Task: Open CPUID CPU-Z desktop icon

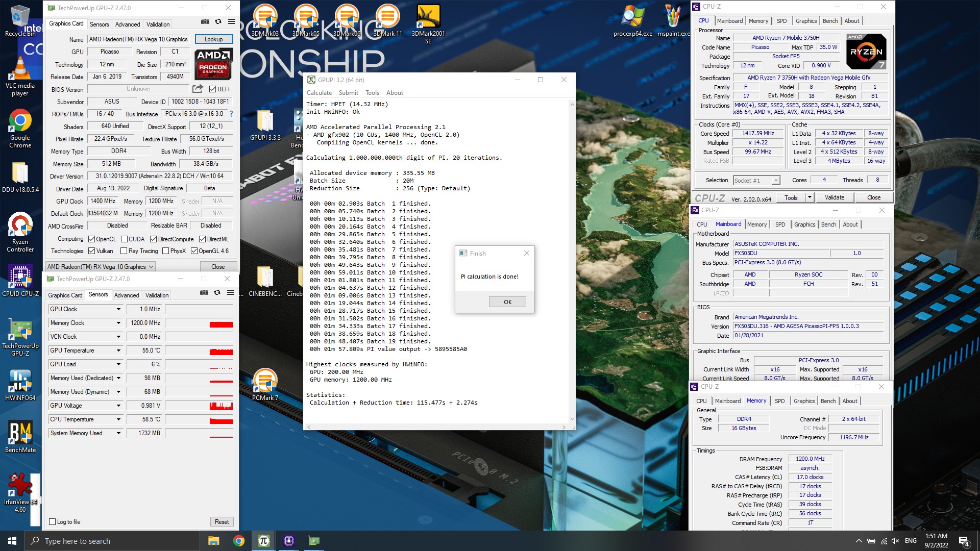Action: (20, 281)
